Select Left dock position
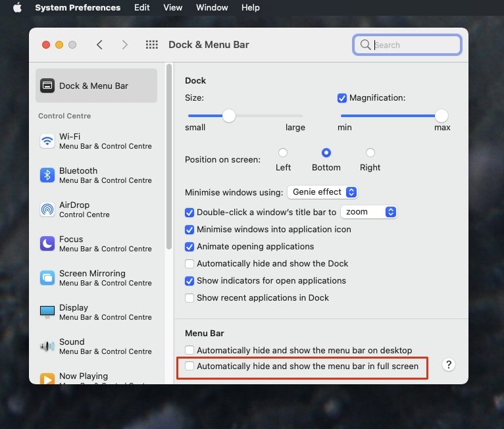The height and width of the screenshot is (429, 504). (283, 153)
